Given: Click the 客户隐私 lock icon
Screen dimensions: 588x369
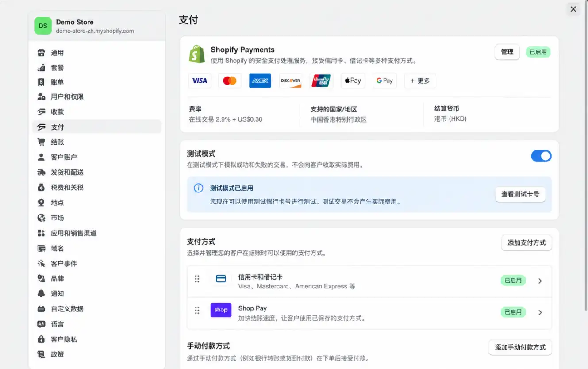Looking at the screenshot, I should [41, 339].
